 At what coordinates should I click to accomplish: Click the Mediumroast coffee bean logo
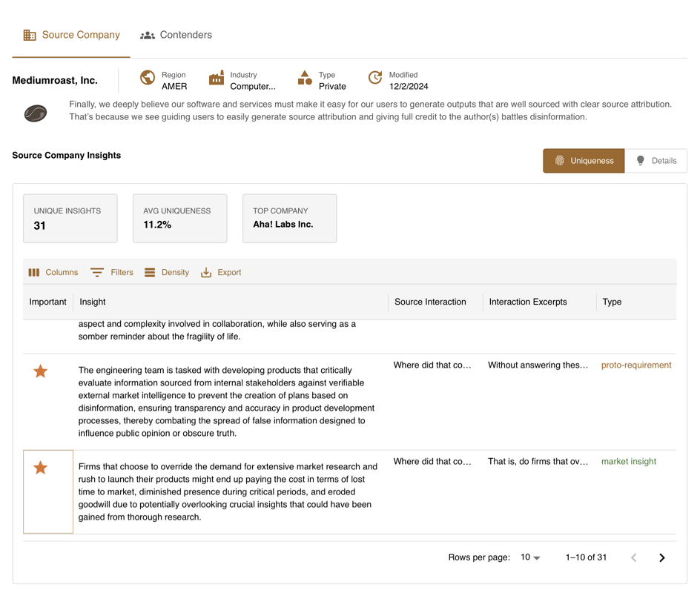(36, 113)
